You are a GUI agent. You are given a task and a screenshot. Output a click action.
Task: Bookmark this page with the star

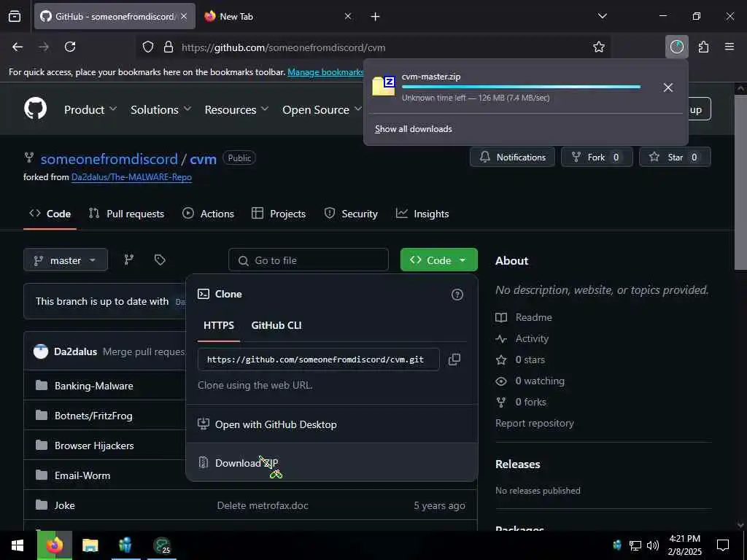599,47
